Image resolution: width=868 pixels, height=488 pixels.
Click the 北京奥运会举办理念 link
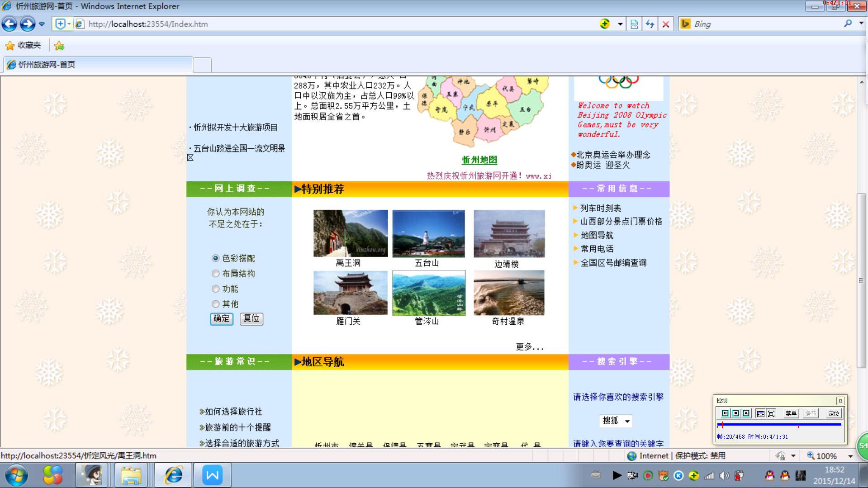[x=613, y=155]
